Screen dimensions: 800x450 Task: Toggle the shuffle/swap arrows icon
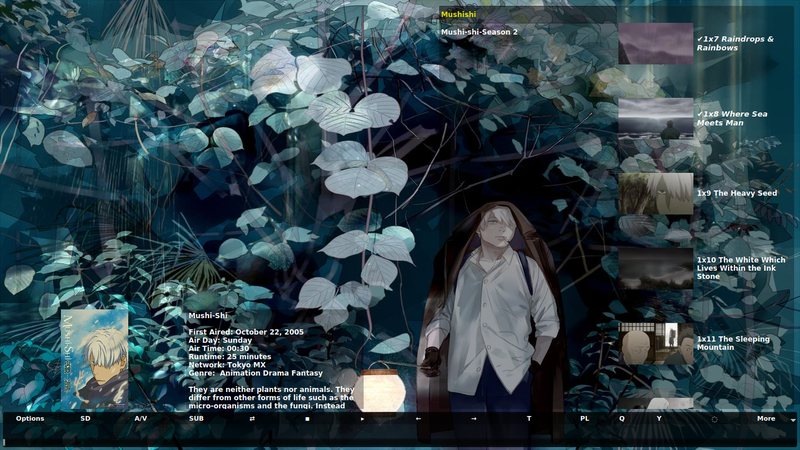tap(252, 418)
